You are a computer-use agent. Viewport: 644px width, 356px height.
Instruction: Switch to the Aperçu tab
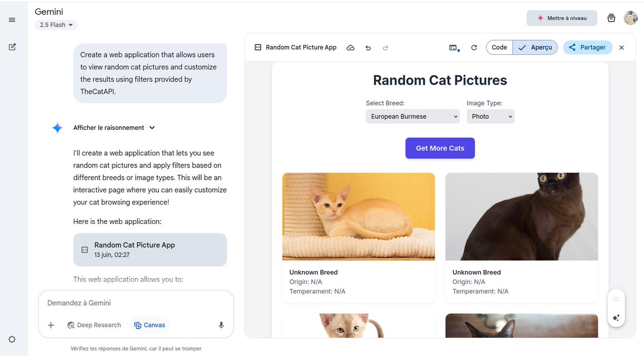(x=535, y=47)
